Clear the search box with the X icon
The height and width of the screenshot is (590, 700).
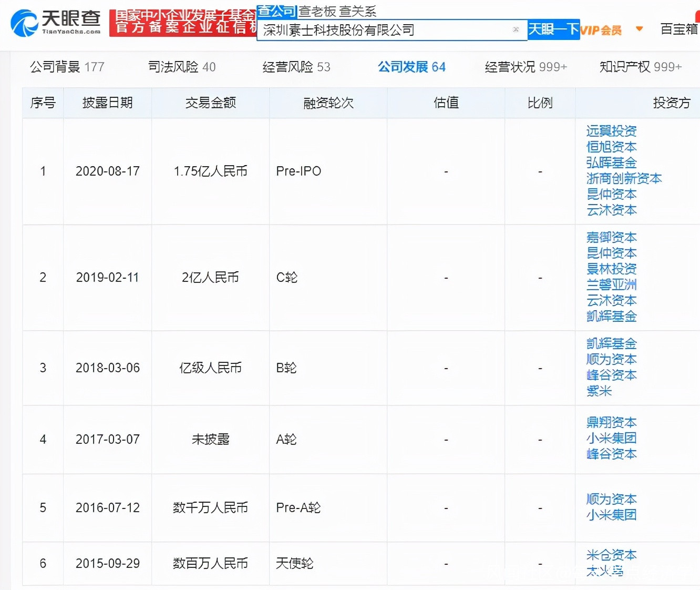click(x=516, y=29)
